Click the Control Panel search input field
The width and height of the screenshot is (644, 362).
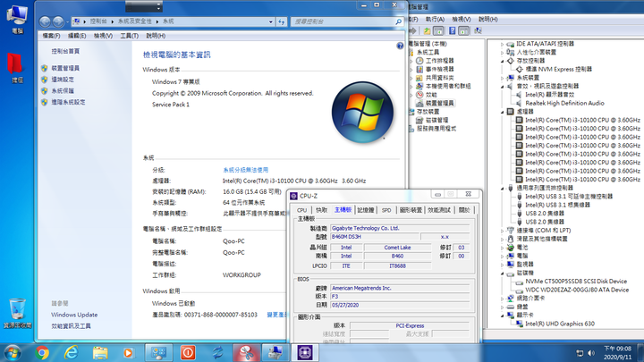coord(343,21)
